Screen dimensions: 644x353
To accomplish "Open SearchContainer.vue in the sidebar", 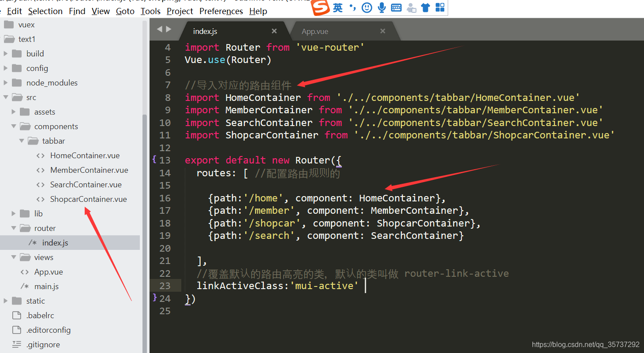I will (86, 185).
